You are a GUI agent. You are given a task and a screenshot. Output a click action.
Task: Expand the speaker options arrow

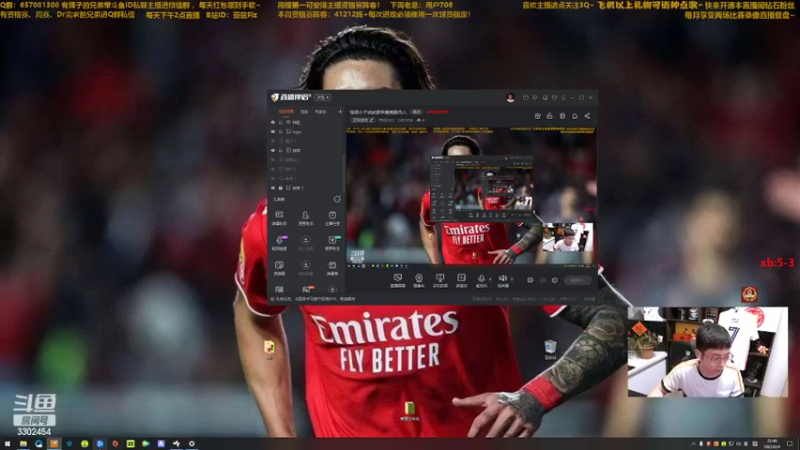(x=512, y=279)
